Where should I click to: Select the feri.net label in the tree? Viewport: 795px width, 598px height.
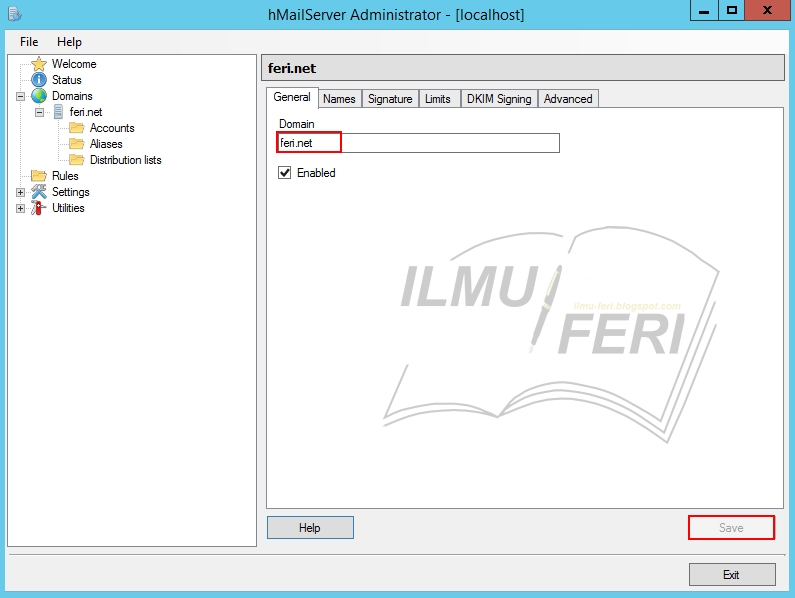coord(86,112)
